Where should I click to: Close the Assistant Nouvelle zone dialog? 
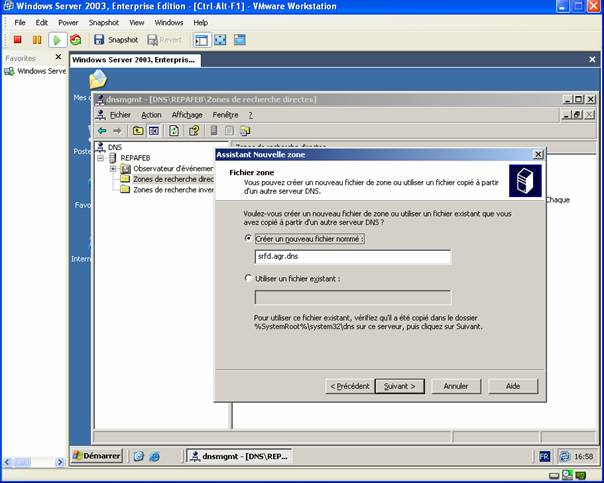(x=538, y=154)
